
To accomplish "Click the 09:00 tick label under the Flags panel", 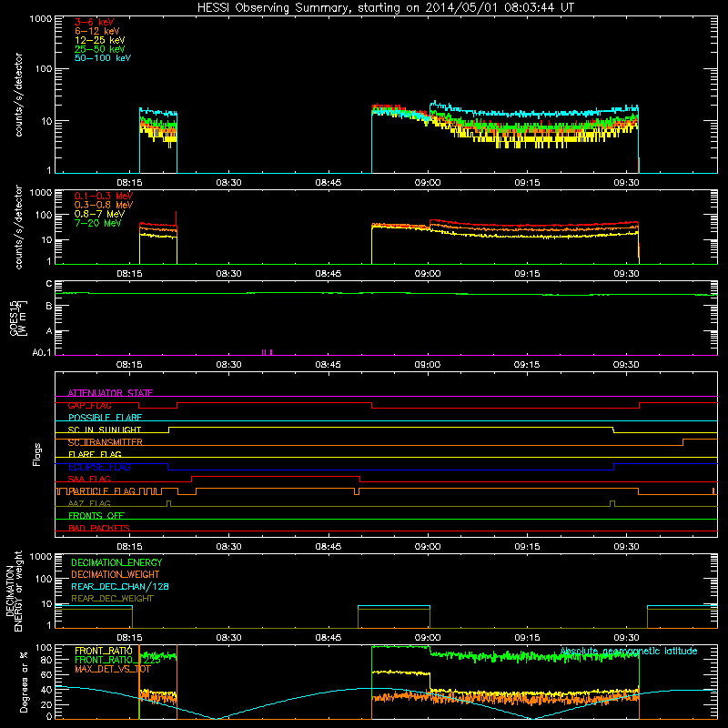I will pyautogui.click(x=428, y=546).
